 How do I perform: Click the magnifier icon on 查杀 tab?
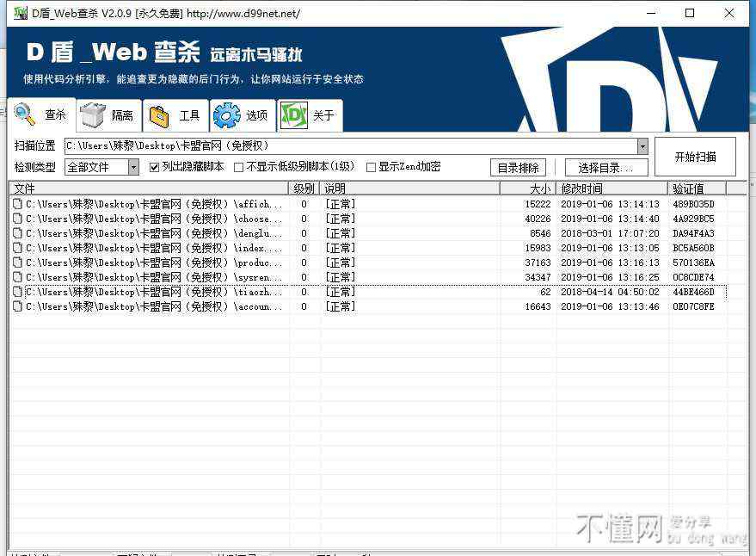pos(25,114)
